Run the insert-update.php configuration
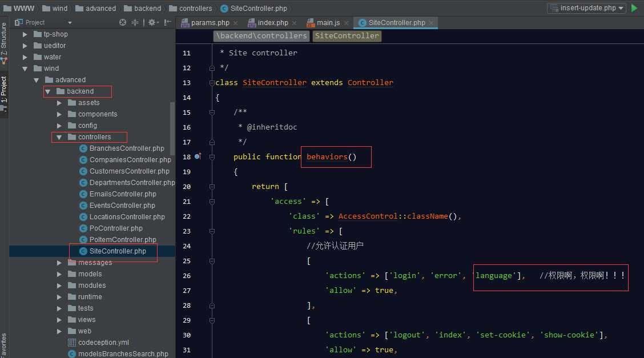644x358 pixels. [634, 8]
